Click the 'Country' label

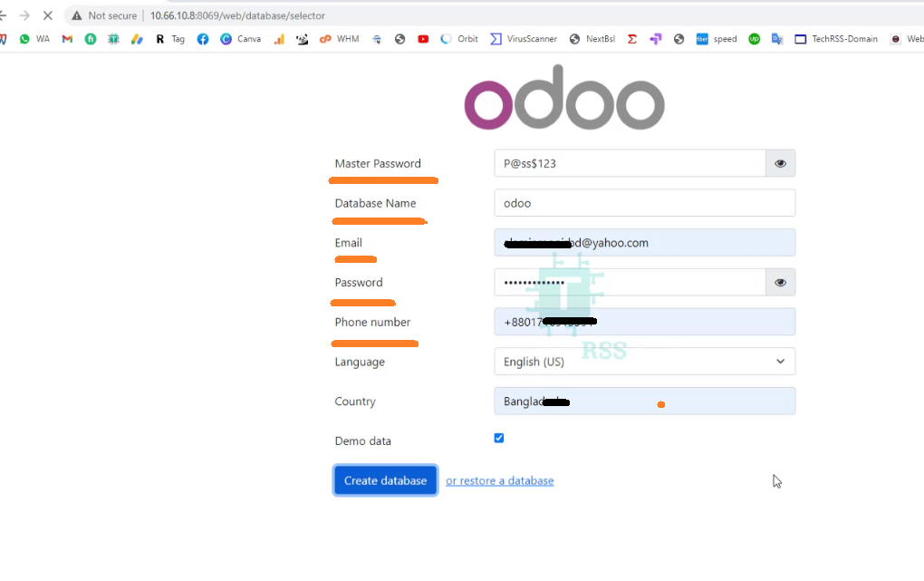355,402
